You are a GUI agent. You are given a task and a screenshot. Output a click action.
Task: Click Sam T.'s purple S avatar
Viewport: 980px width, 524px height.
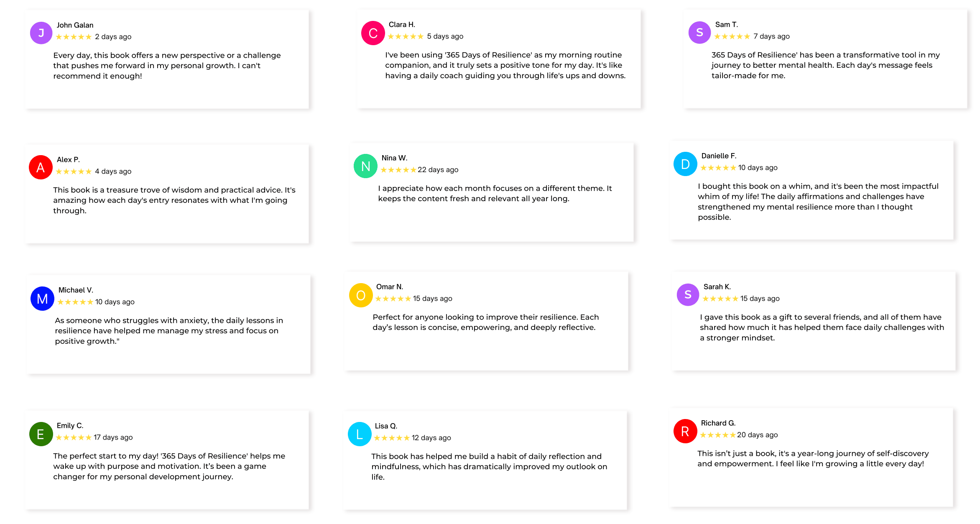point(699,33)
